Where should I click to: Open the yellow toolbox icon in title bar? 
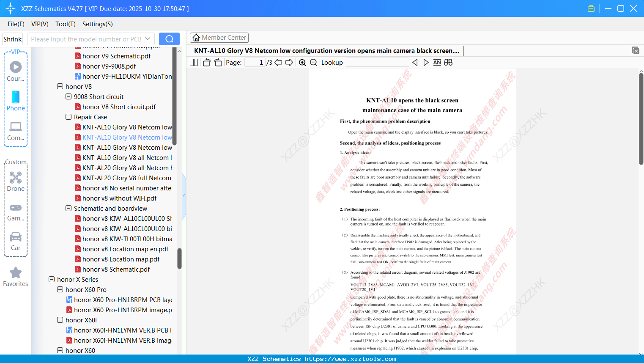coord(591,8)
